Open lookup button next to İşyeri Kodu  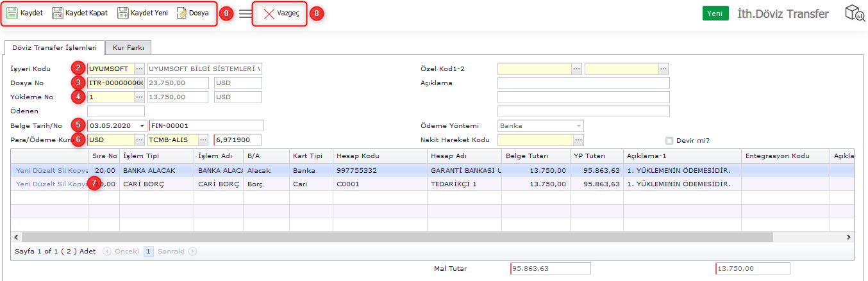pyautogui.click(x=140, y=68)
